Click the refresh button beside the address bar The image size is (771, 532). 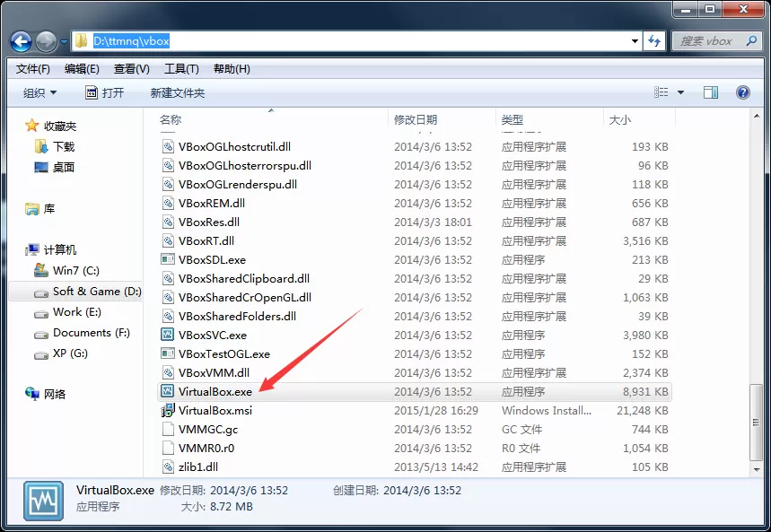coord(654,41)
